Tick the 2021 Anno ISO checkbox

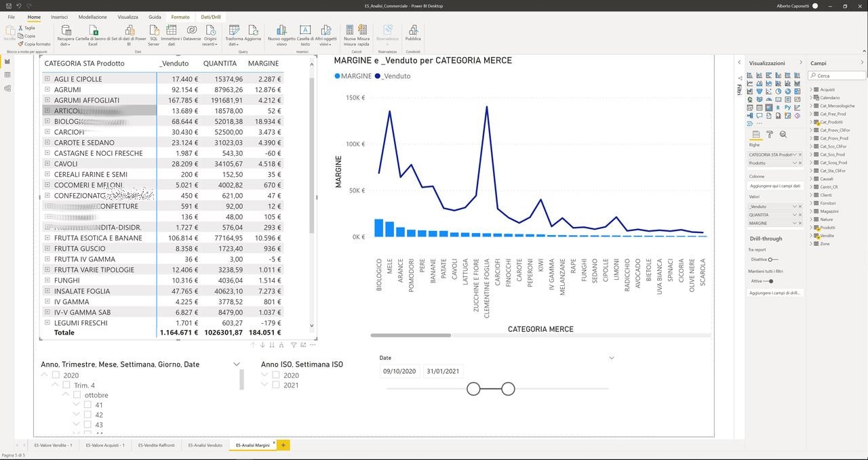[x=275, y=385]
